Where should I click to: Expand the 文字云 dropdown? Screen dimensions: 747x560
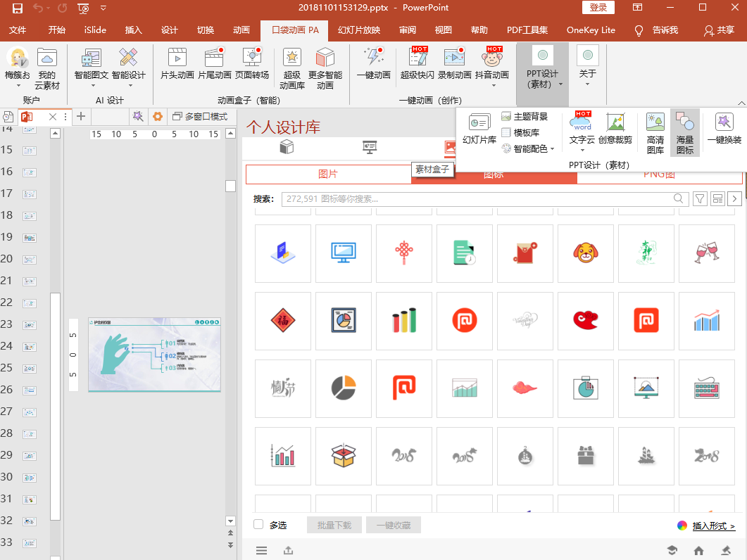pyautogui.click(x=582, y=151)
